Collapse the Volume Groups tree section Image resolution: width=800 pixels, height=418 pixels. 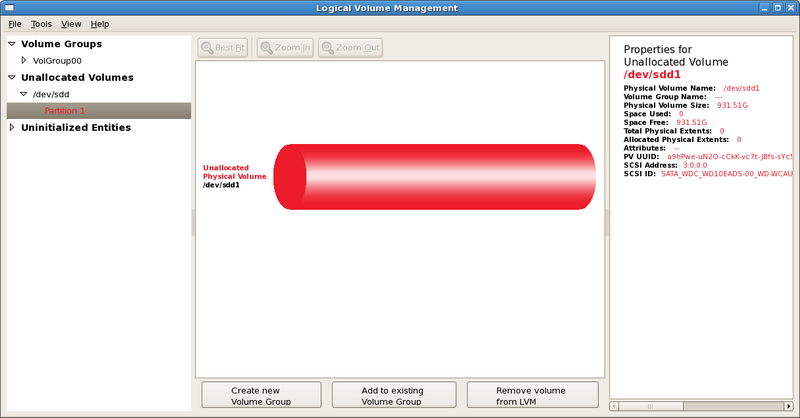pyautogui.click(x=11, y=44)
